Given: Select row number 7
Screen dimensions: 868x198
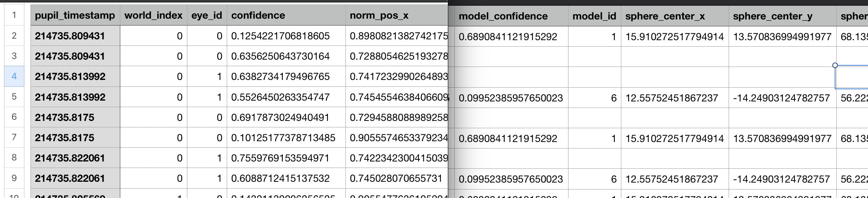Looking at the screenshot, I should [x=14, y=137].
